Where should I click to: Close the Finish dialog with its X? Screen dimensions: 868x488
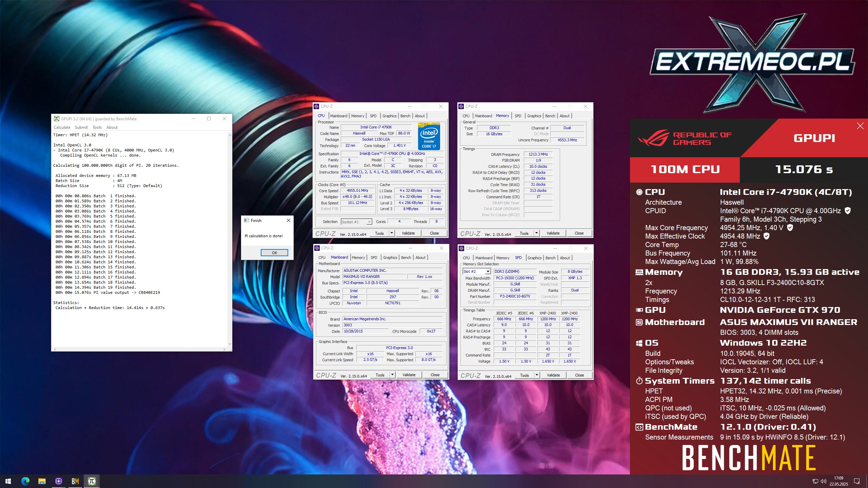click(289, 220)
